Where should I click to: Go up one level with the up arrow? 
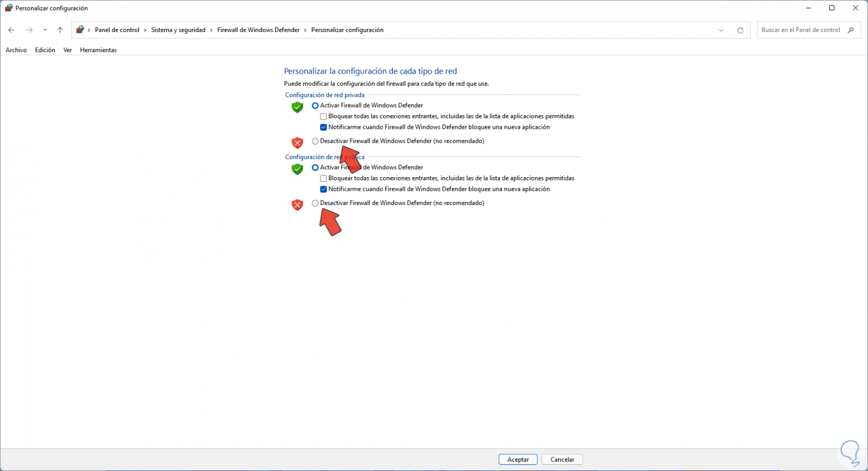click(60, 30)
